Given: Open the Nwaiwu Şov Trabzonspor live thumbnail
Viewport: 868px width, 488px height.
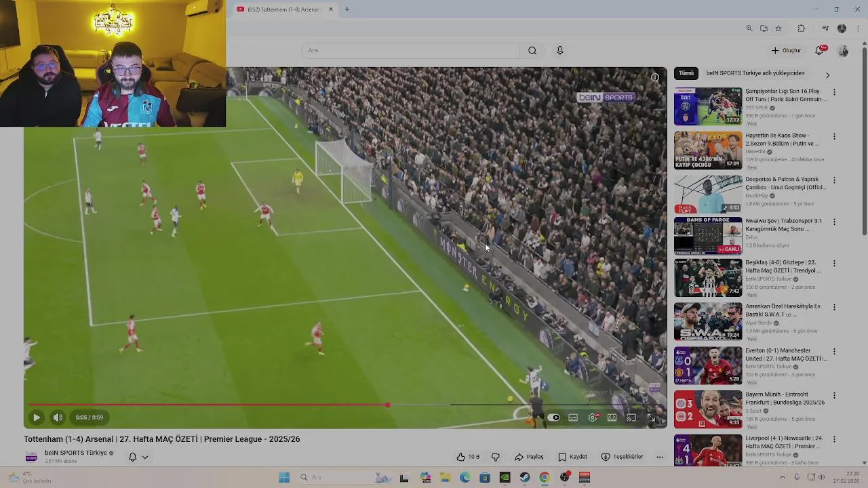Looking at the screenshot, I should point(708,235).
